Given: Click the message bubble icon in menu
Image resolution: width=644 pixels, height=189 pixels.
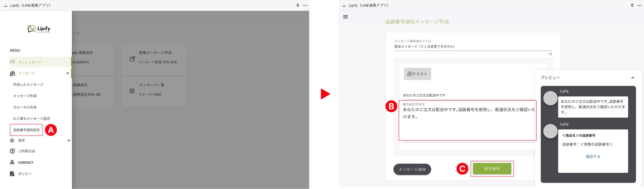Looking at the screenshot, I should (12, 73).
